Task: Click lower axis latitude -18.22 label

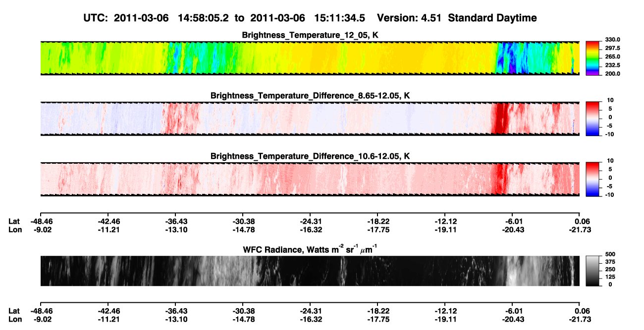Action: click(377, 311)
